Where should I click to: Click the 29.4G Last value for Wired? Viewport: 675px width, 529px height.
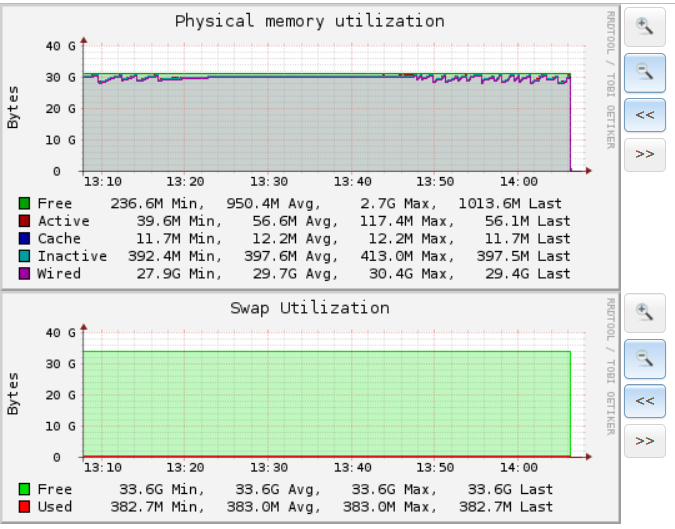click(x=527, y=274)
